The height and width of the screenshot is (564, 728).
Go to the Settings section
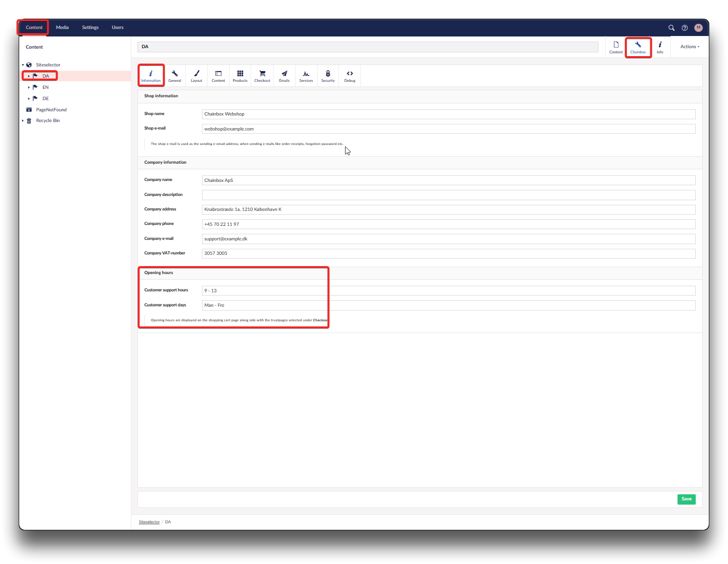point(90,28)
